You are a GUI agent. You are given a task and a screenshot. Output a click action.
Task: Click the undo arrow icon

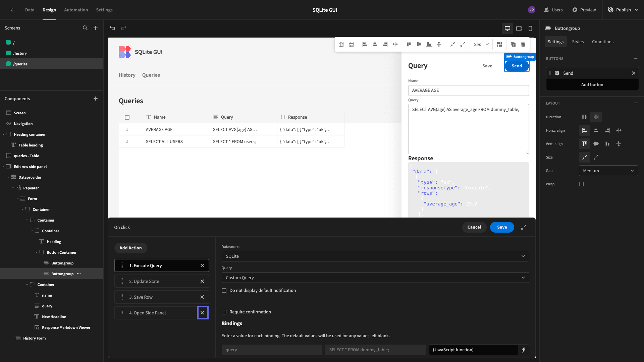[112, 28]
